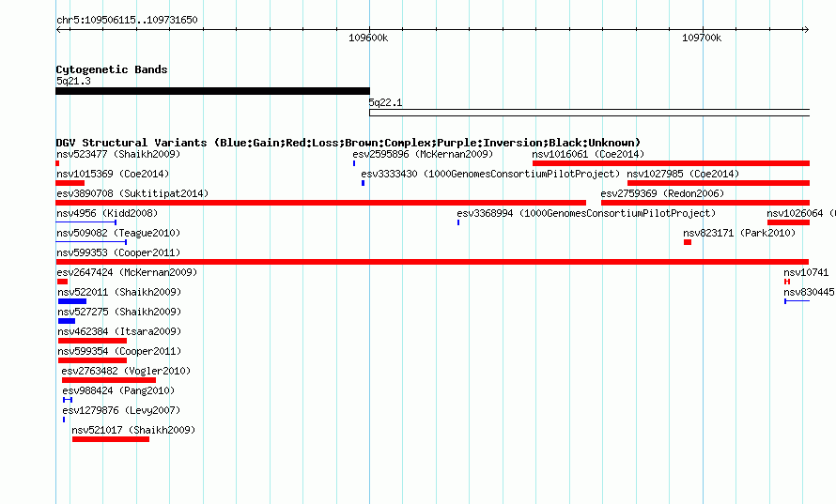
Task: Select the esv3890708 long red loss bar
Action: pos(321,203)
